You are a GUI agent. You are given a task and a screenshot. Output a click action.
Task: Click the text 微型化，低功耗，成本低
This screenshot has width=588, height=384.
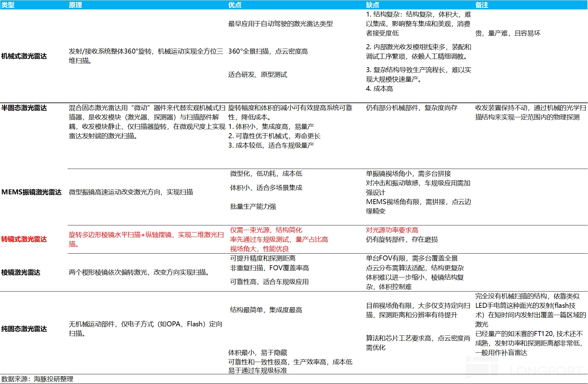coord(266,174)
